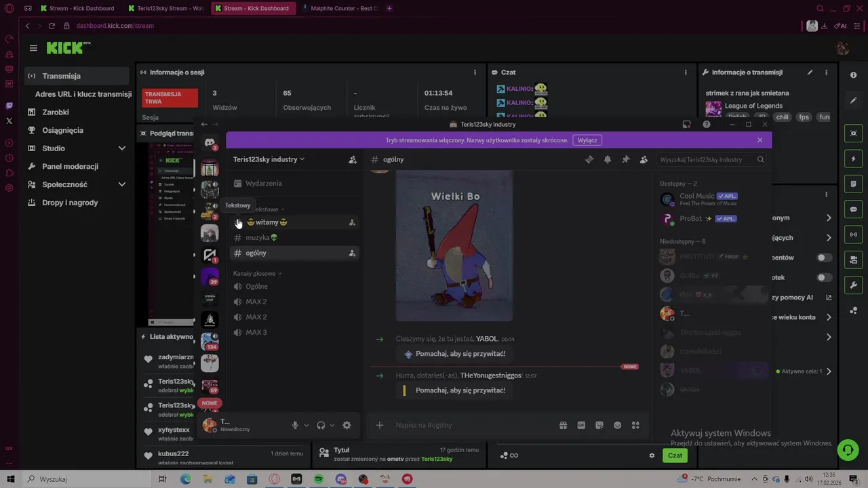The image size is (868, 488).
Task: Show pinned messages in Discord header
Action: (625, 160)
